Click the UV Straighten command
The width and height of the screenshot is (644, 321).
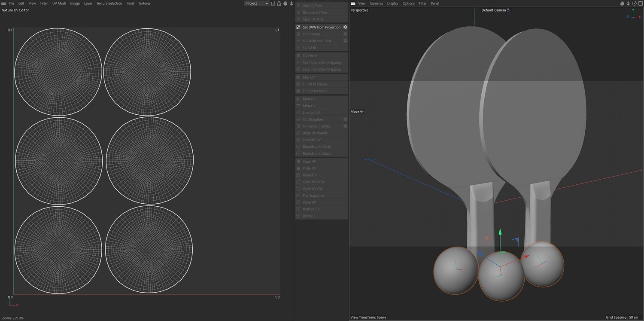pos(313,119)
